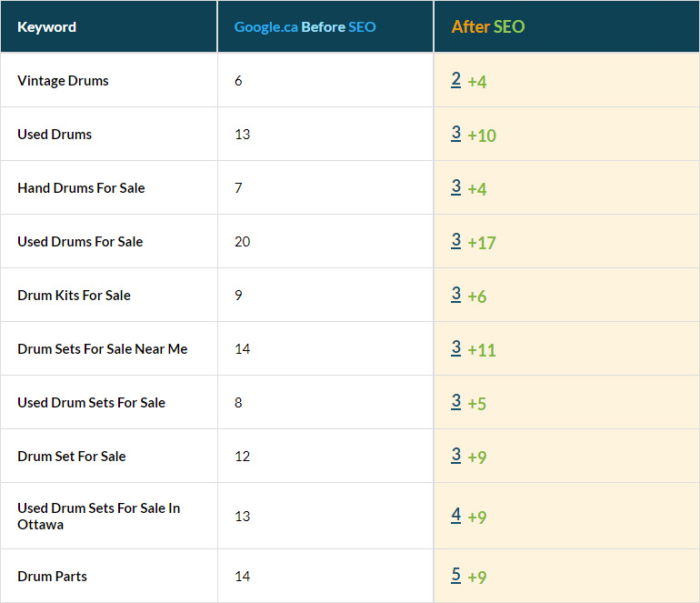Select the Drum Sets For Sale Near Me keyword
This screenshot has width=700, height=603.
coord(102,349)
